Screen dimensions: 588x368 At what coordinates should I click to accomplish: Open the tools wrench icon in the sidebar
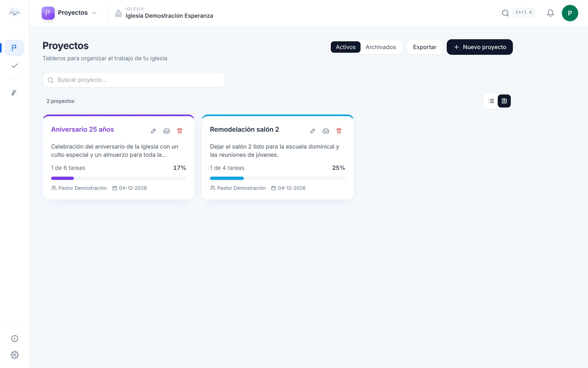[x=14, y=93]
